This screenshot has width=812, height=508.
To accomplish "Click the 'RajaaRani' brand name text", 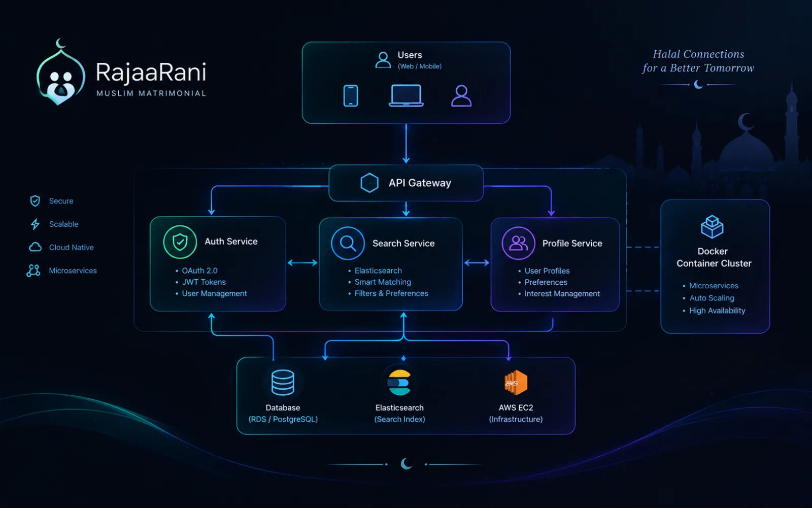I will 151,72.
